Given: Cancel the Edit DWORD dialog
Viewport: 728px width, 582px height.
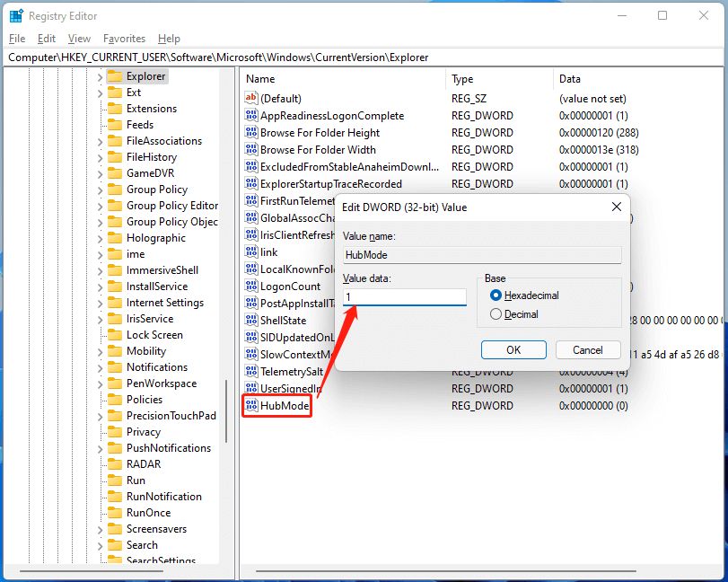Looking at the screenshot, I should (588, 349).
